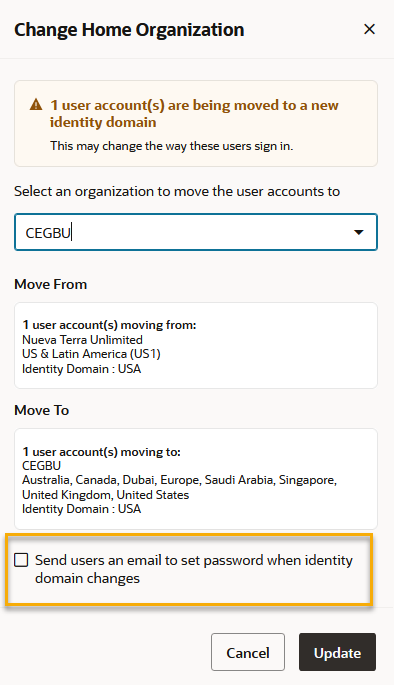Click 'Identity Domain : USA' in Move From card

[x=81, y=369]
